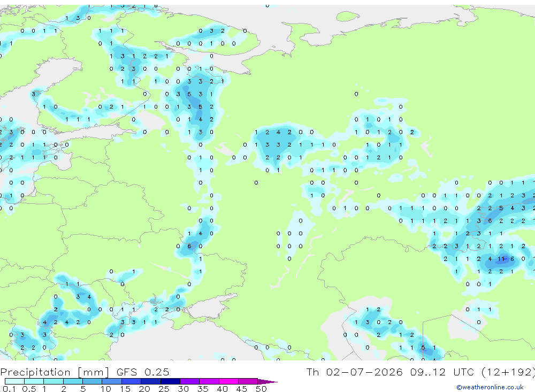Select the 'Th 02-07-2026' date text
This screenshot has height=392, width=535.
coord(354,372)
